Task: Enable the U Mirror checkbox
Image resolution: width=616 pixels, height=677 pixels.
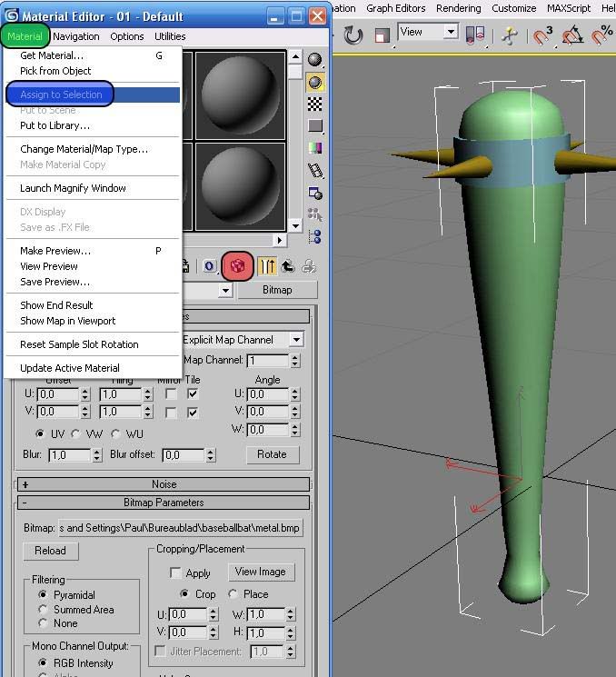Action: click(171, 393)
